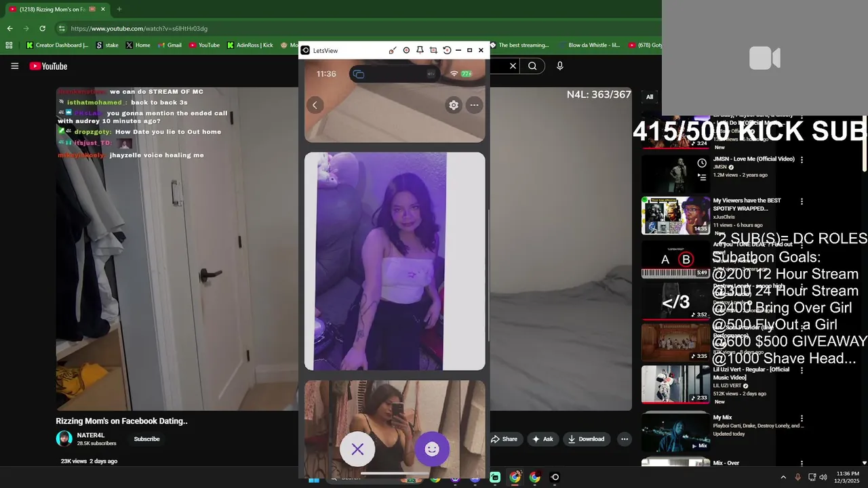
Task: Open Chrome apps grid in bookmarks bar
Action: (9, 45)
